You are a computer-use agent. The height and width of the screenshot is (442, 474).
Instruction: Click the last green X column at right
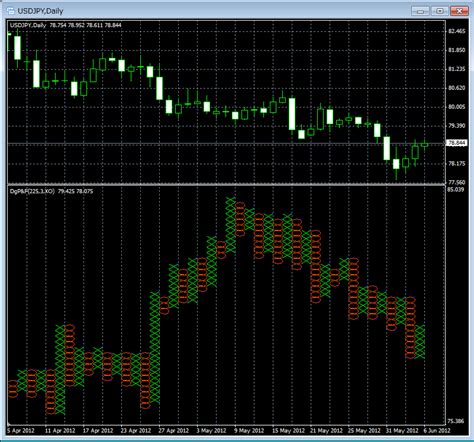[x=420, y=342]
